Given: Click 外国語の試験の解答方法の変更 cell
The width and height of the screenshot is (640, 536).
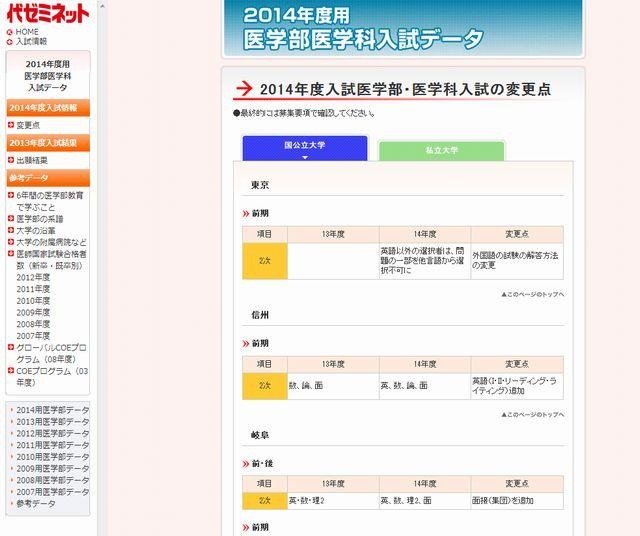Looking at the screenshot, I should tap(517, 261).
